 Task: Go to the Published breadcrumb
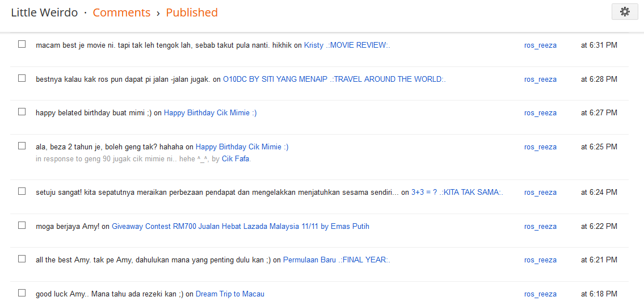pyautogui.click(x=192, y=12)
